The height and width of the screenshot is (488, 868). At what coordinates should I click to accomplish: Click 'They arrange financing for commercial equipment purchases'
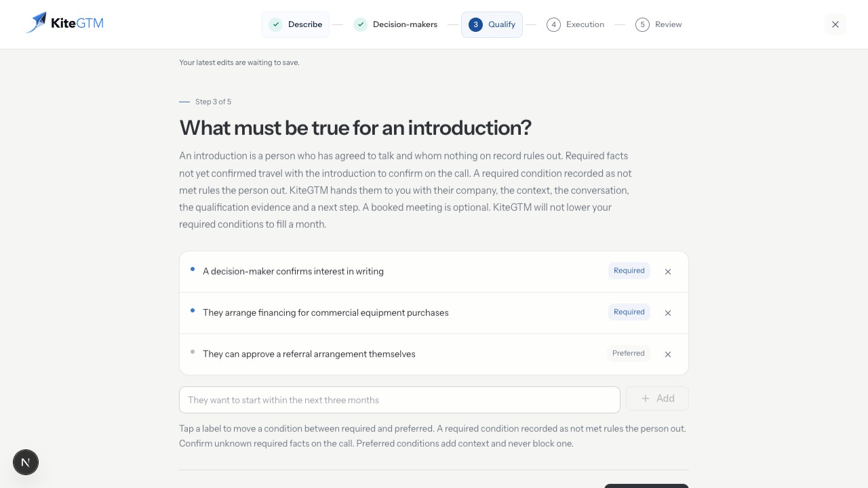pyautogui.click(x=325, y=313)
